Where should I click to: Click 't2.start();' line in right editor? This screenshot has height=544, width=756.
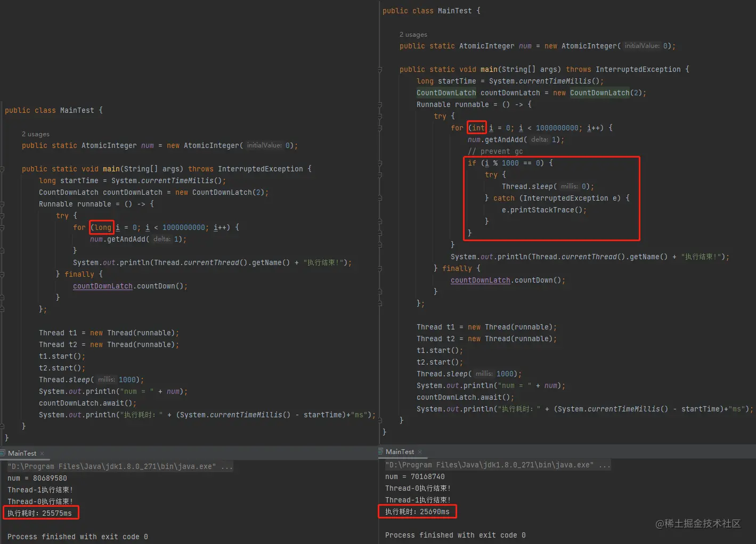440,362
